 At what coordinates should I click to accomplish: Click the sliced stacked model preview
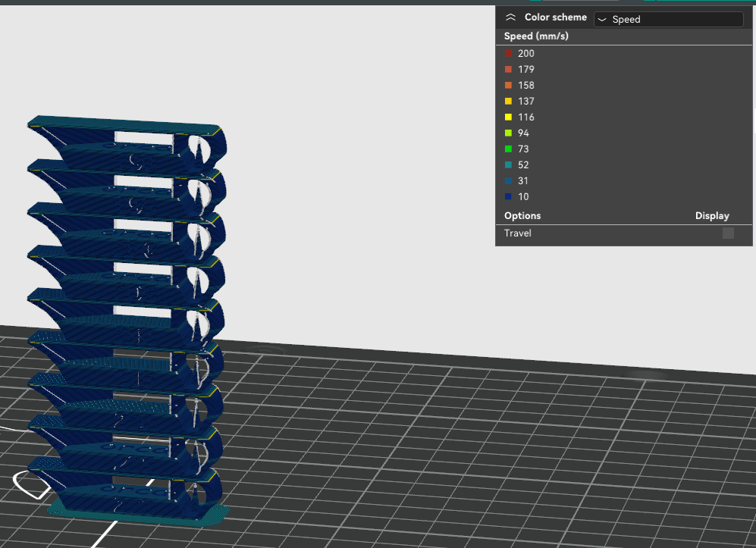127,321
